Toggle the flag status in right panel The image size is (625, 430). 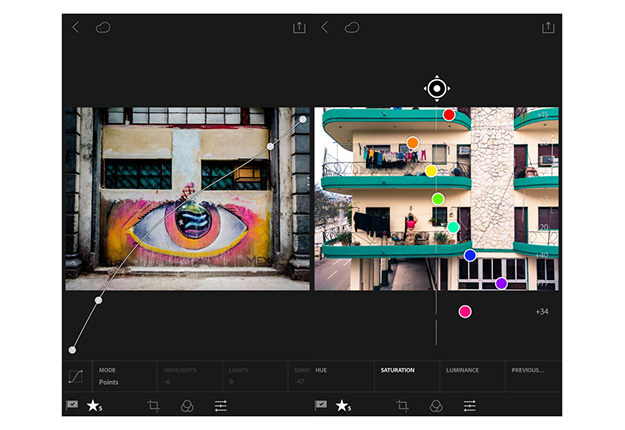pyautogui.click(x=321, y=406)
